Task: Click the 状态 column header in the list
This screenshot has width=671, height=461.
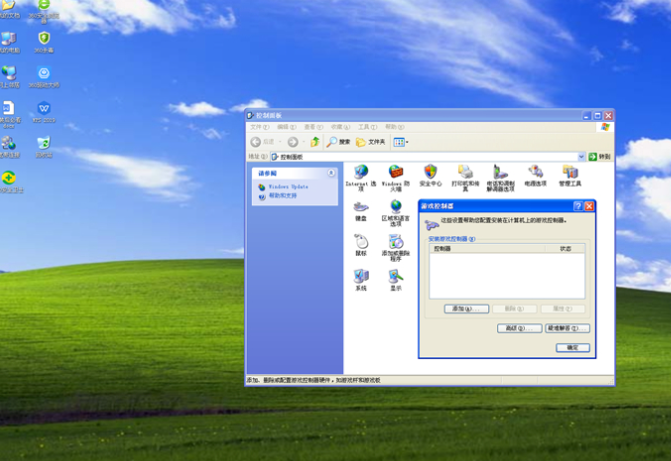Action: coord(565,249)
